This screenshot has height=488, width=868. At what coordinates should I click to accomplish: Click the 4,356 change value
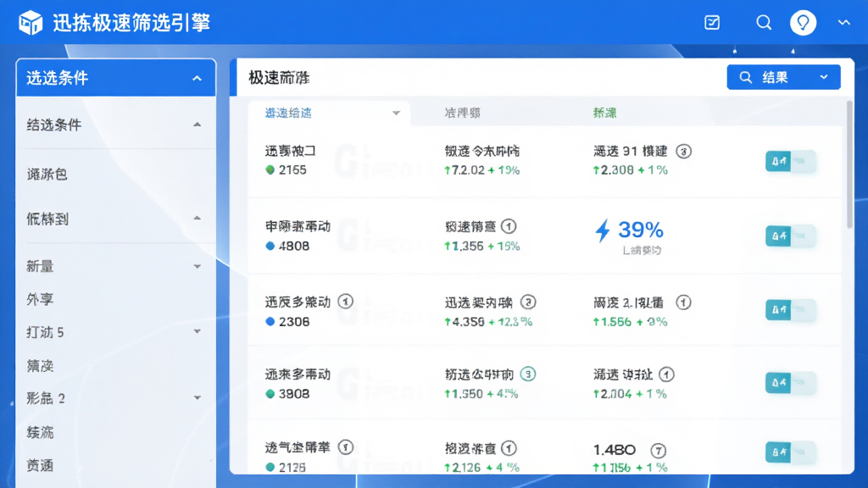(487, 321)
